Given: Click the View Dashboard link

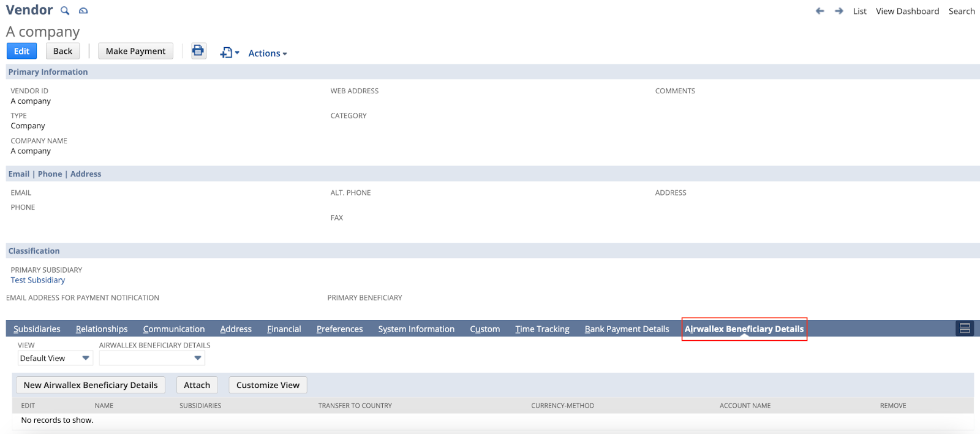Looking at the screenshot, I should [x=907, y=11].
